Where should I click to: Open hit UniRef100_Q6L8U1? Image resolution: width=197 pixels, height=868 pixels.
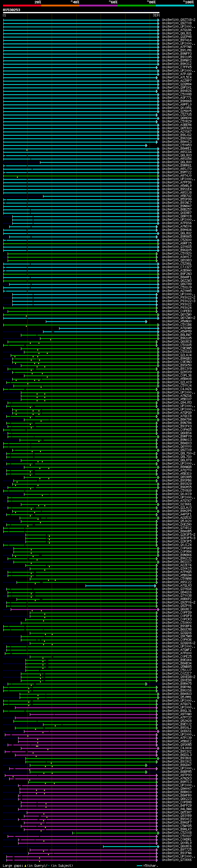pos(177,33)
